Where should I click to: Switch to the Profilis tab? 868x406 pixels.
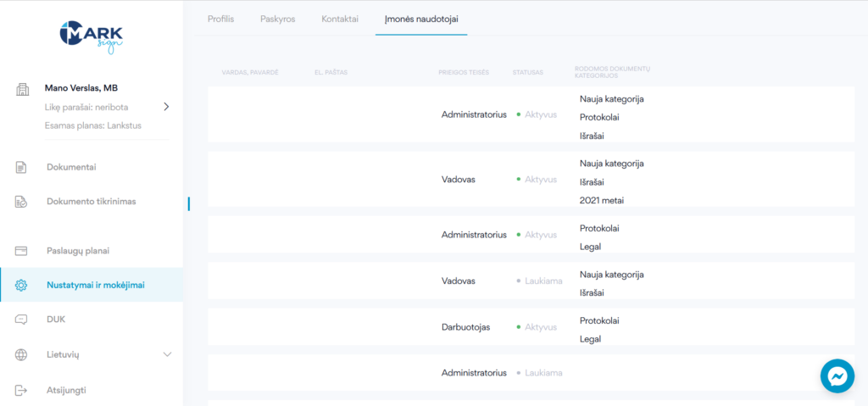[x=220, y=19]
